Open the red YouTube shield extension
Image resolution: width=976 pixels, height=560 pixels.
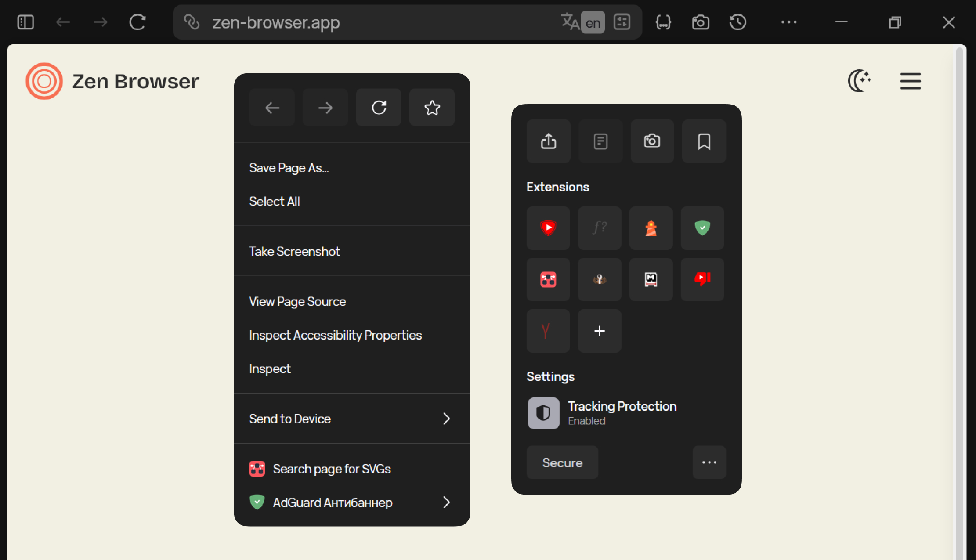coord(548,228)
